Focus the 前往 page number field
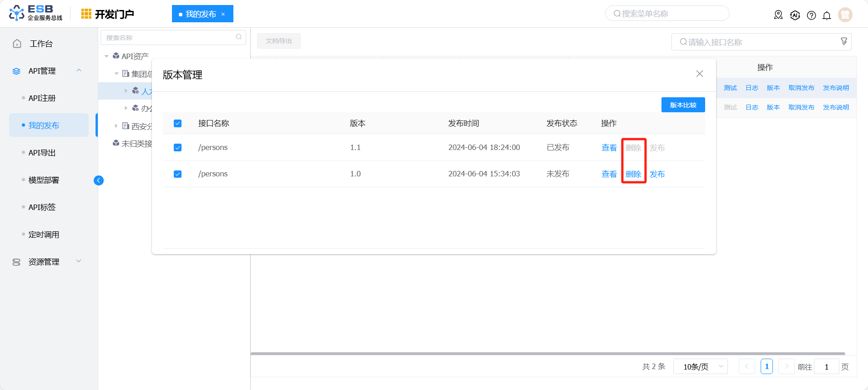Viewport: 868px width, 390px height. (x=826, y=366)
